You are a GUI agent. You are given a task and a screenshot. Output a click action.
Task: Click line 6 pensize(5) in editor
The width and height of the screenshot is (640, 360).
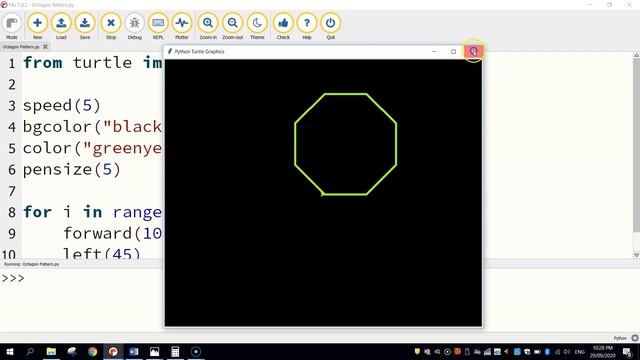pyautogui.click(x=72, y=169)
